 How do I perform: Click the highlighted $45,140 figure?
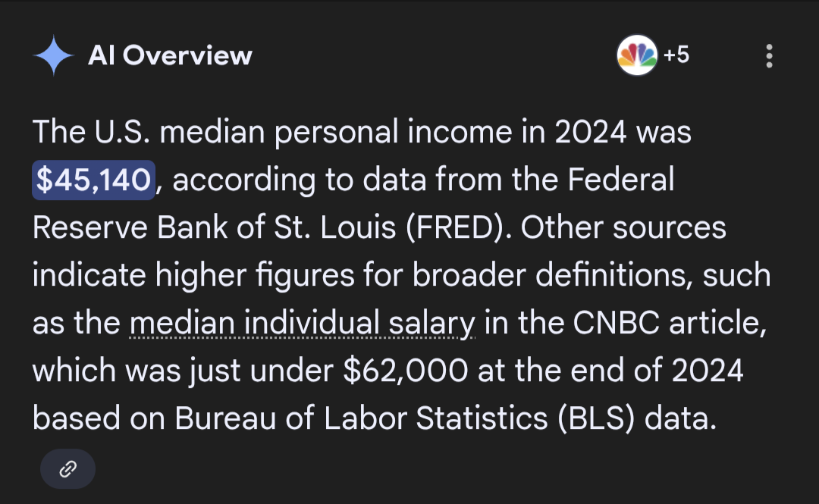tap(94, 180)
